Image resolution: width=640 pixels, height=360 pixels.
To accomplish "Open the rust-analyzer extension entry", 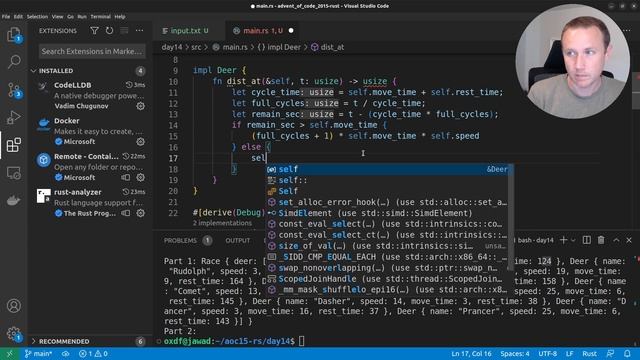I will tap(90, 202).
